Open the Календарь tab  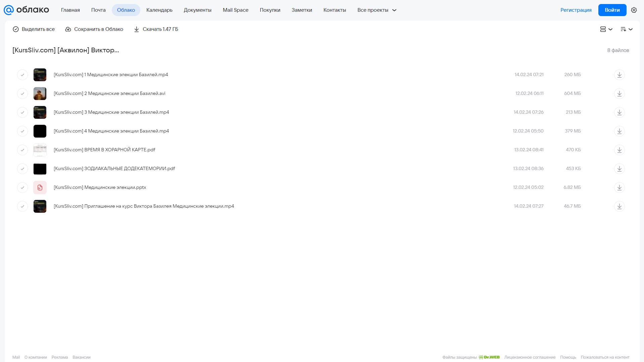pyautogui.click(x=159, y=10)
